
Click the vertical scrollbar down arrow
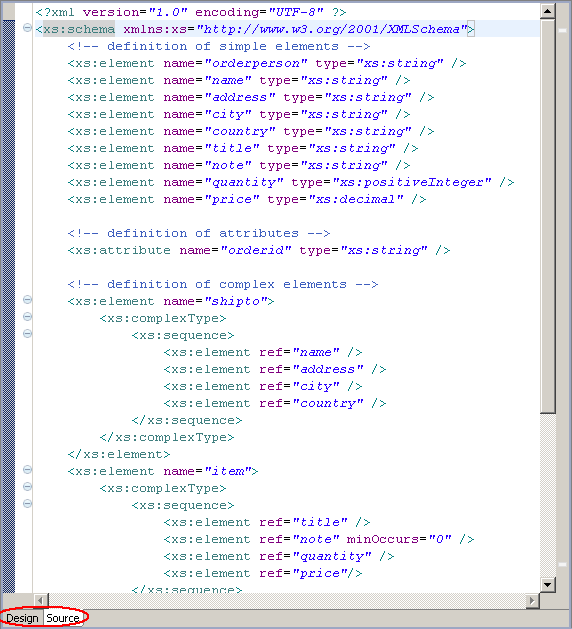[548, 584]
